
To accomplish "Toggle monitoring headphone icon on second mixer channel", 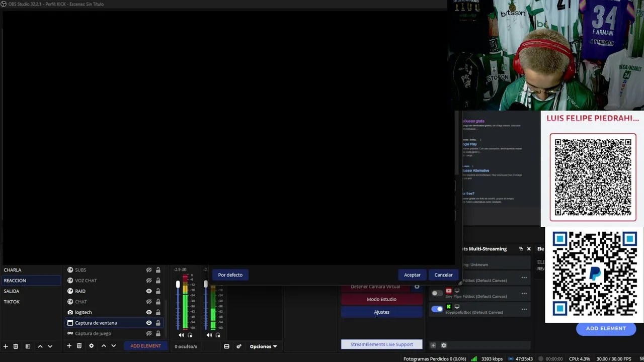I will pos(218,335).
